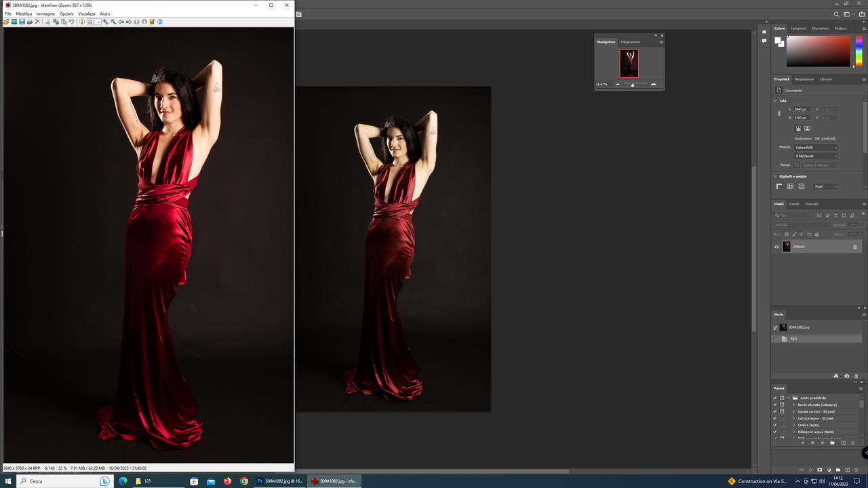Click the rulers icon in Righelli e griglie

pos(779,186)
